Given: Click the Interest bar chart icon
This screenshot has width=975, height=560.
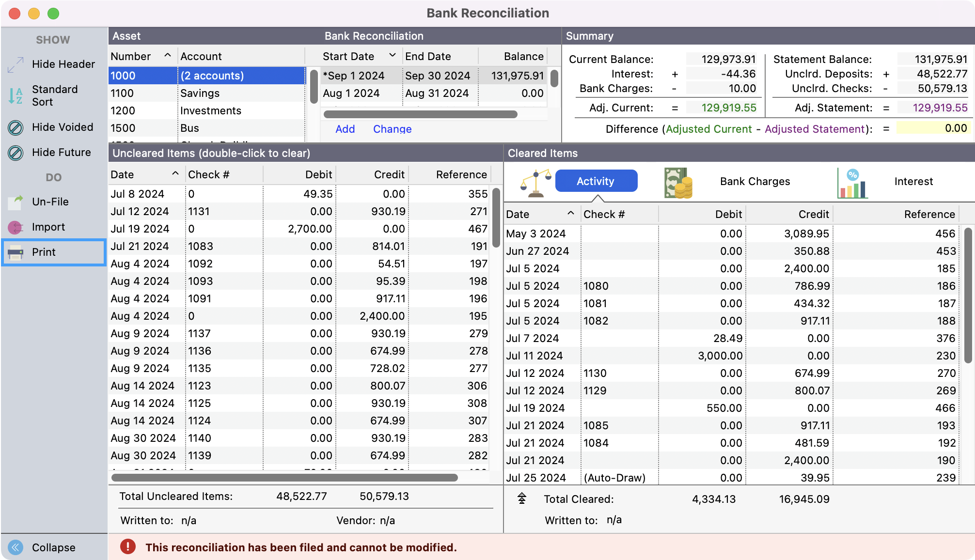Looking at the screenshot, I should click(852, 183).
